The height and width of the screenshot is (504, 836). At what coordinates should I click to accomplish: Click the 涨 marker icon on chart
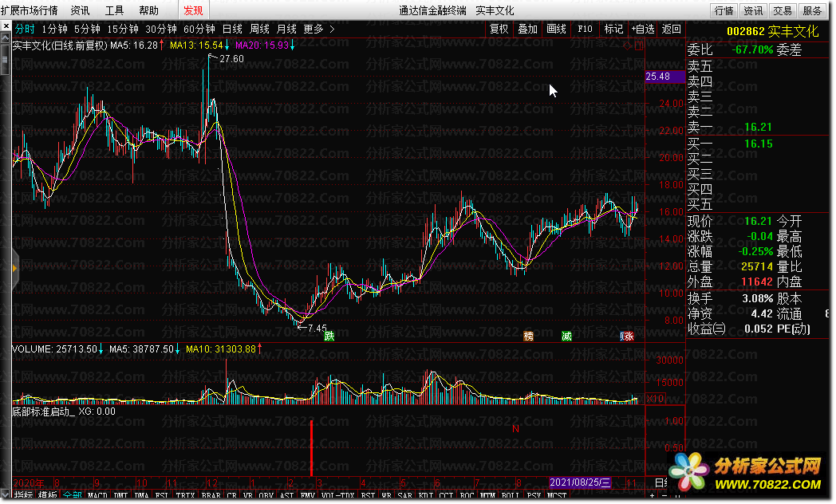628,336
